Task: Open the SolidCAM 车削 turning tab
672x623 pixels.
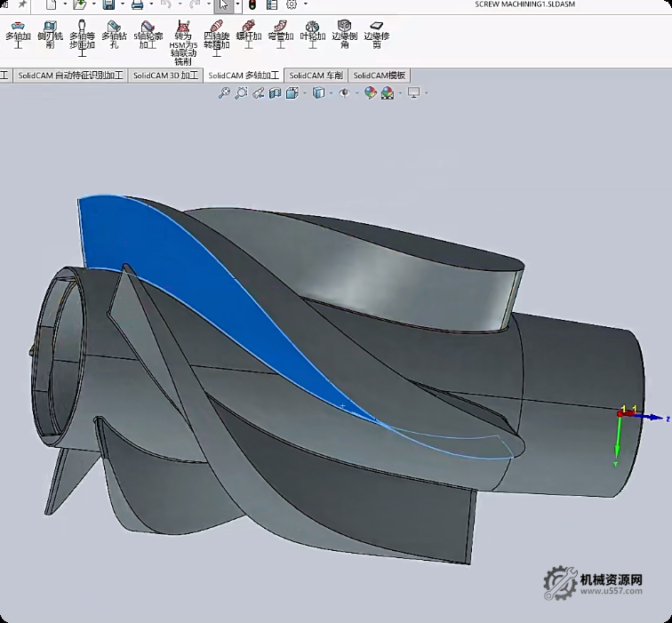Action: [x=316, y=76]
